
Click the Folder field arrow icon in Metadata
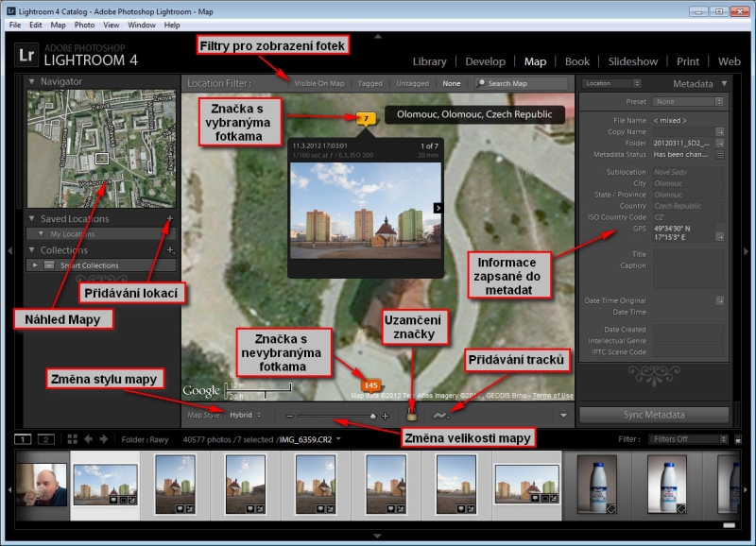(x=719, y=144)
